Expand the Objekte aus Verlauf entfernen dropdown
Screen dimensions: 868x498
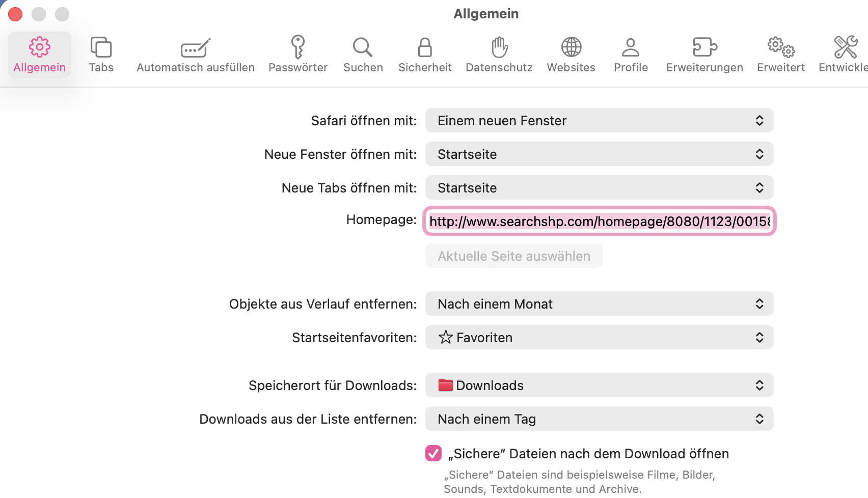[x=599, y=304]
